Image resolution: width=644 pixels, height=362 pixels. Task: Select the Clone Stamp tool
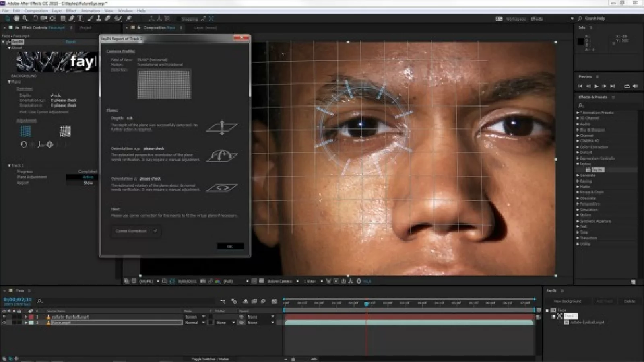click(99, 19)
